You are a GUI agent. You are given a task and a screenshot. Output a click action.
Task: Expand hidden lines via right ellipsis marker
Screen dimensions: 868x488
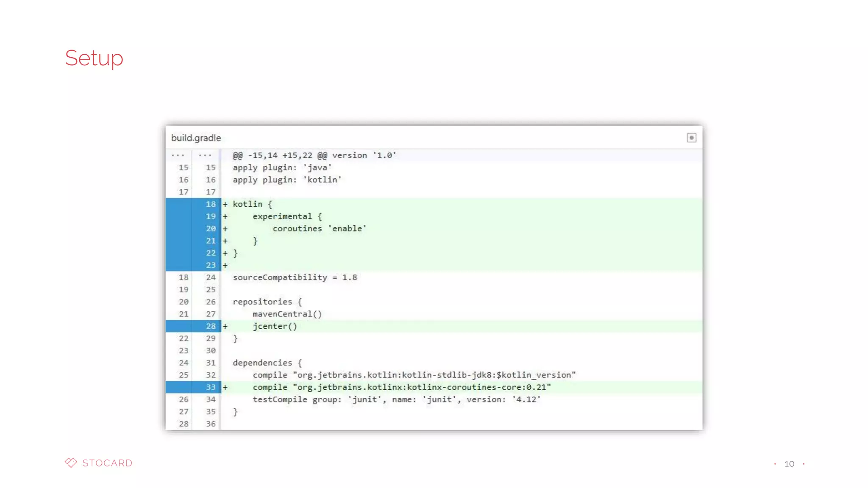(x=205, y=155)
